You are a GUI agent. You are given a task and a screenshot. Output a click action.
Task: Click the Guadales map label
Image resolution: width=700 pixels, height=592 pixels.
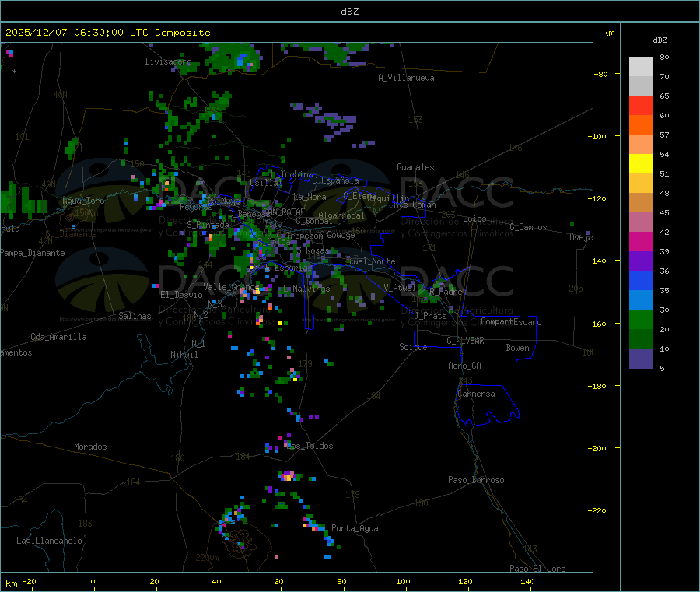(x=415, y=167)
